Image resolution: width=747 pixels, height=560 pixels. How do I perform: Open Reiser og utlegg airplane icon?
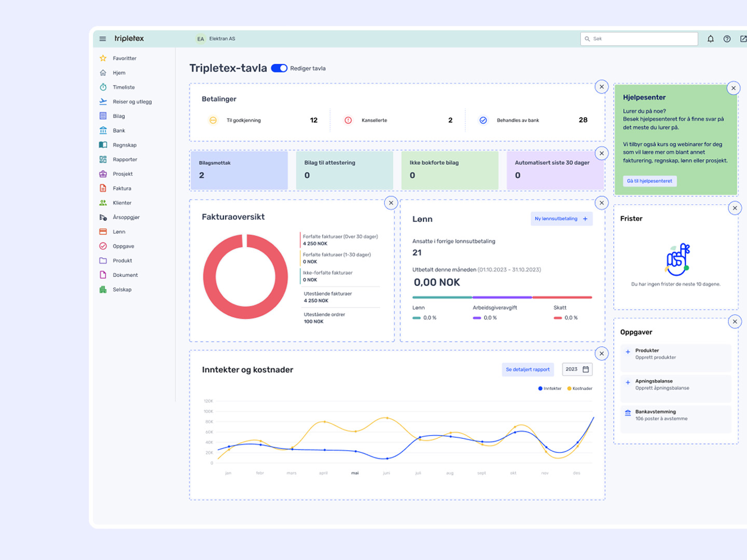click(103, 102)
